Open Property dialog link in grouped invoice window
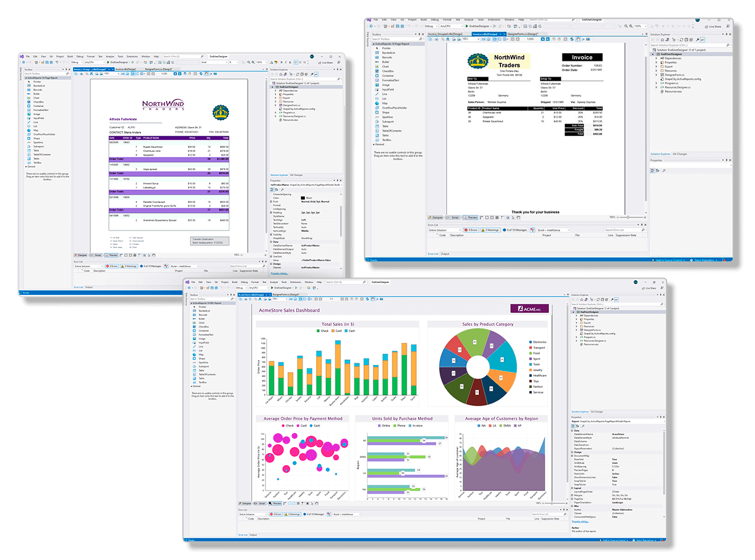This screenshot has width=755, height=560. 279,273
